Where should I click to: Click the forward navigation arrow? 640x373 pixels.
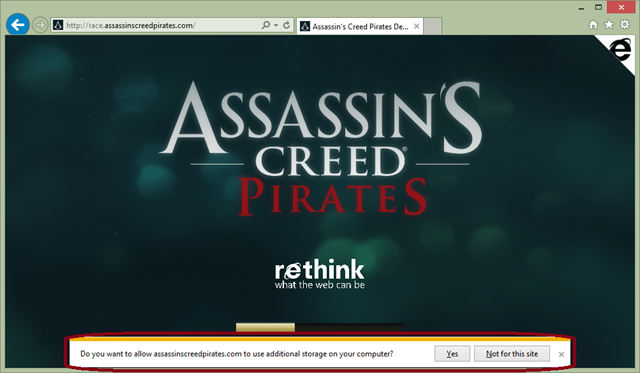click(40, 25)
